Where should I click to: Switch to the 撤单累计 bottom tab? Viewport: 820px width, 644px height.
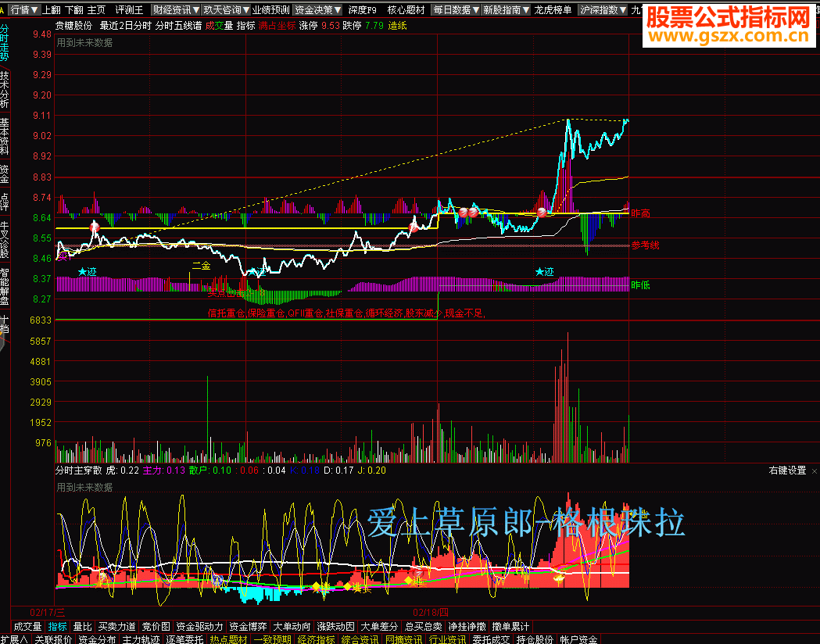pos(511,626)
